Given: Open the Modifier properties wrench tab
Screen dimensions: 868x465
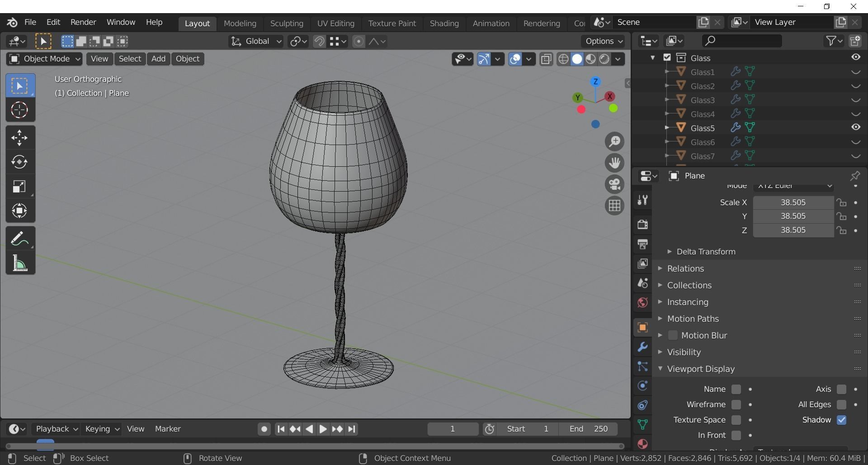Looking at the screenshot, I should click(x=642, y=347).
